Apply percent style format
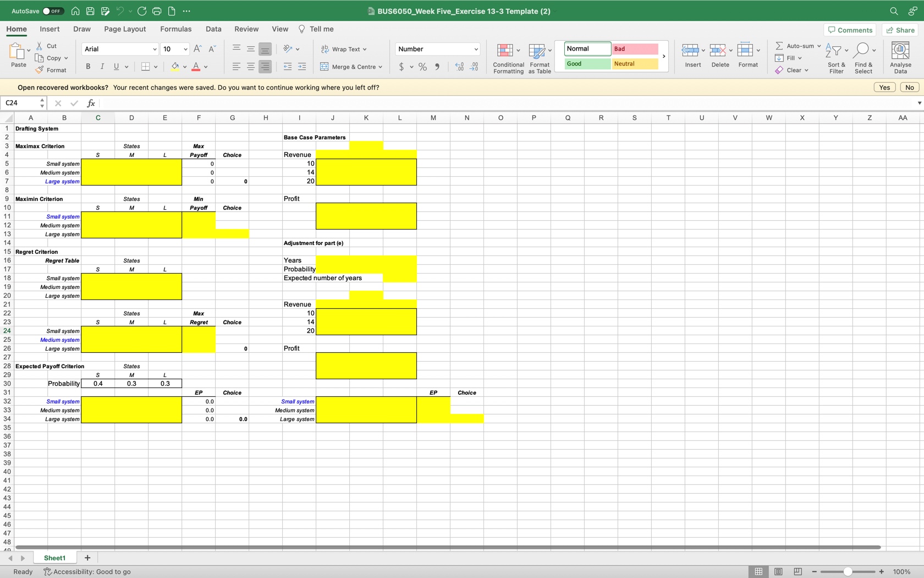 coord(422,67)
